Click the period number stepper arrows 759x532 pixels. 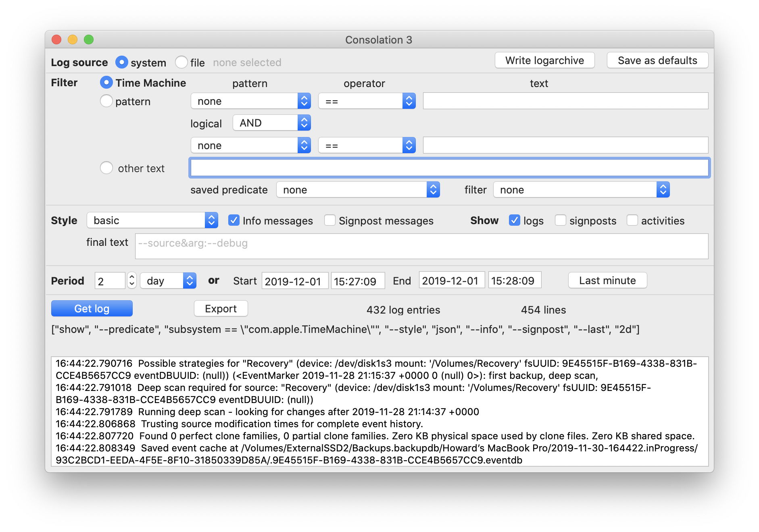(132, 281)
